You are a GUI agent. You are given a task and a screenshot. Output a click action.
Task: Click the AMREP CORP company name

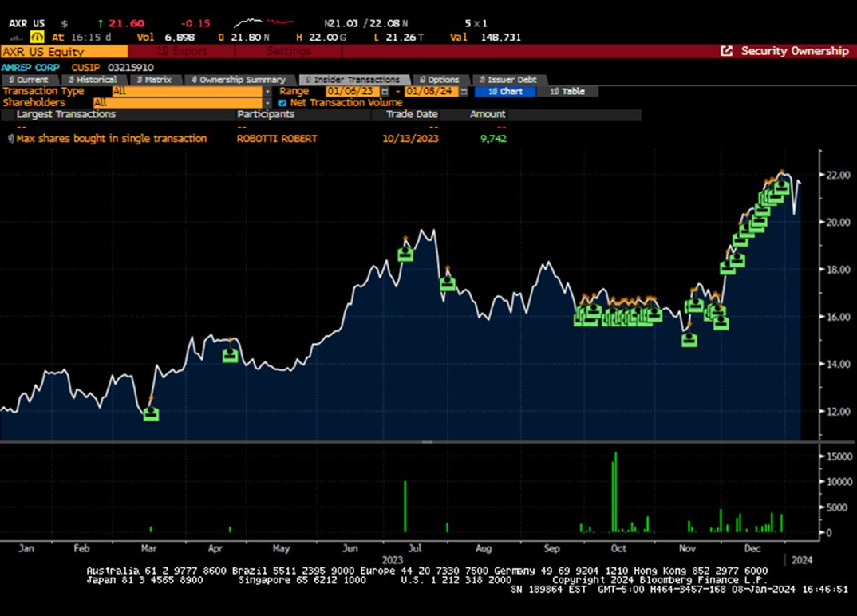[x=30, y=68]
